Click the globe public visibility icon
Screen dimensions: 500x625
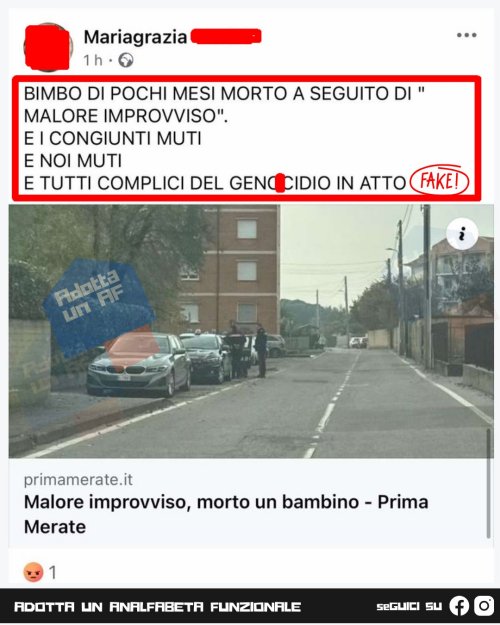(126, 61)
